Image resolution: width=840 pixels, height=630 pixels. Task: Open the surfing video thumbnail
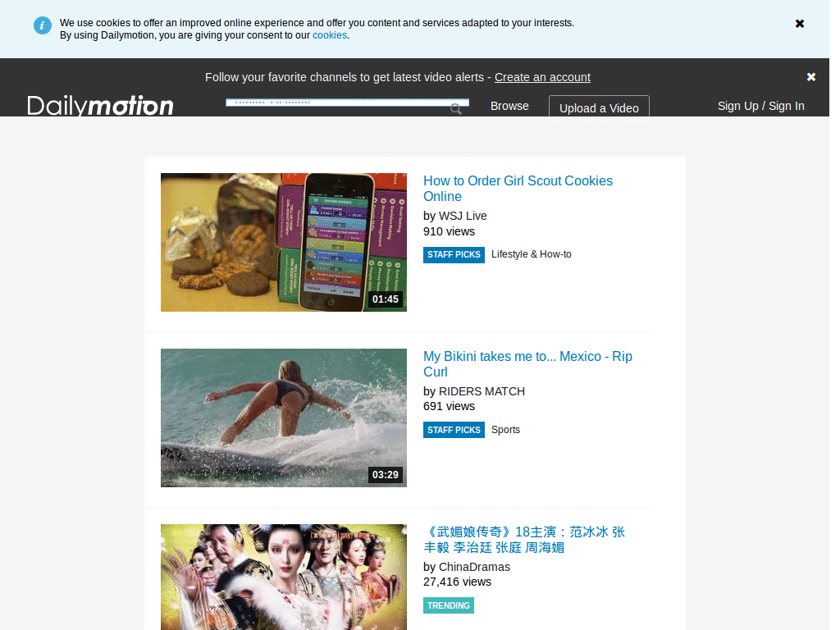[283, 418]
